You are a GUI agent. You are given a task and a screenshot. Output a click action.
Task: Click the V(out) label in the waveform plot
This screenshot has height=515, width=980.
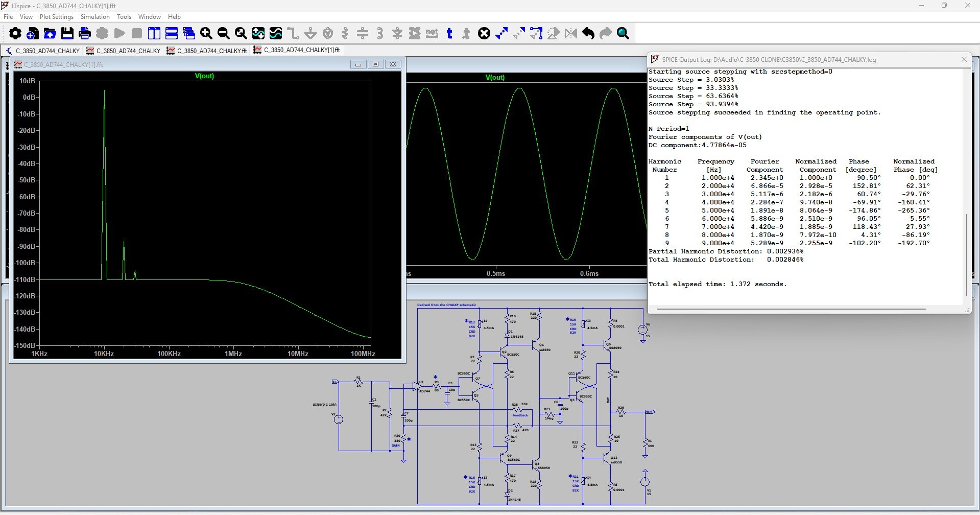pos(495,78)
